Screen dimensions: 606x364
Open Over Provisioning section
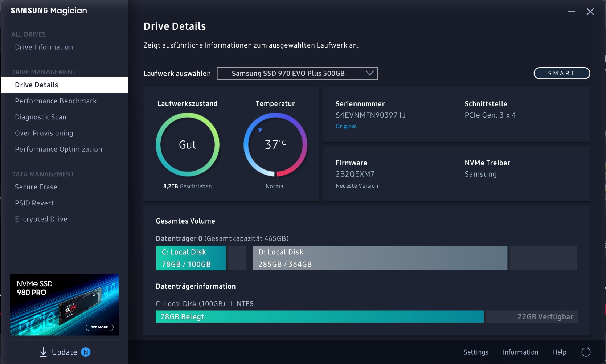pos(44,133)
